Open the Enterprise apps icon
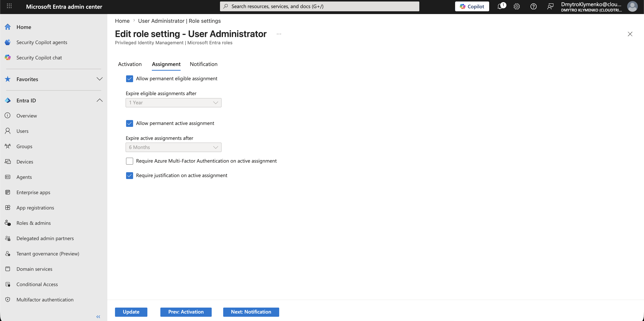Screen dimensions: 644x321 [x=8, y=192]
